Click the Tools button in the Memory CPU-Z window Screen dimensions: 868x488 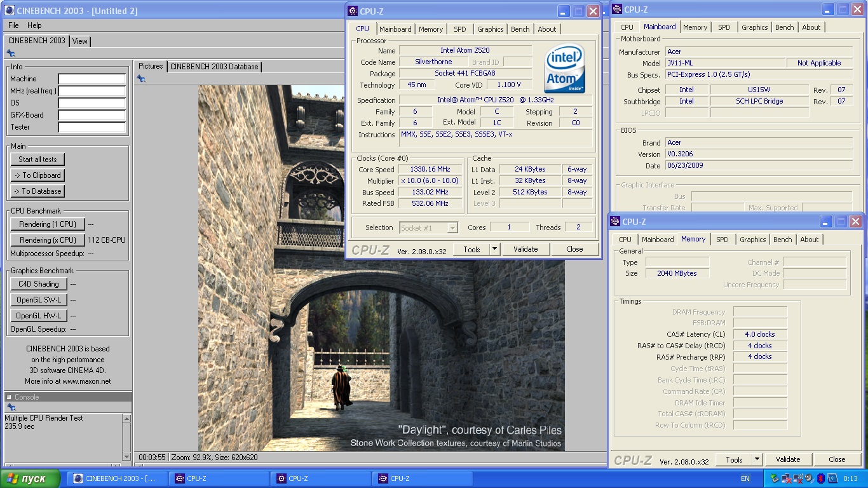click(x=734, y=459)
